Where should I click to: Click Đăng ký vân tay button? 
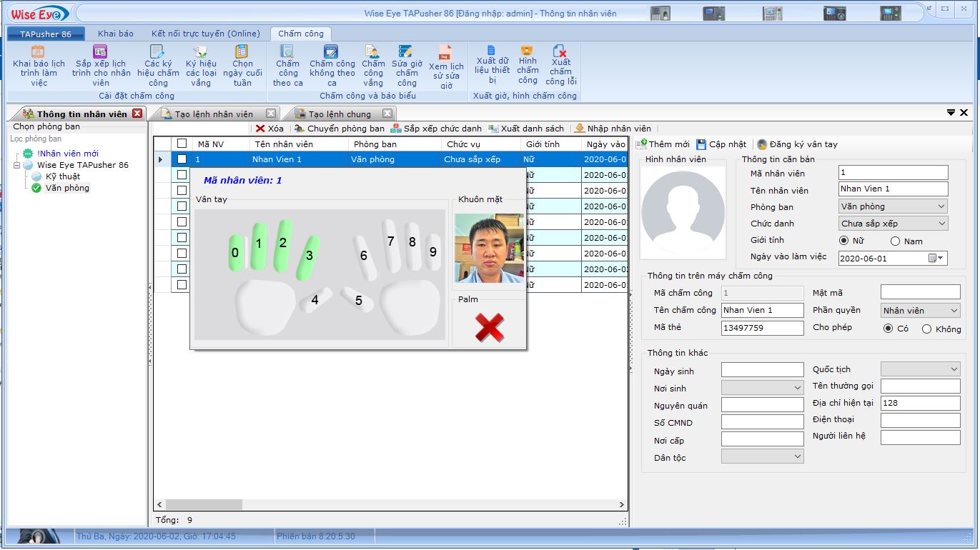[x=797, y=144]
